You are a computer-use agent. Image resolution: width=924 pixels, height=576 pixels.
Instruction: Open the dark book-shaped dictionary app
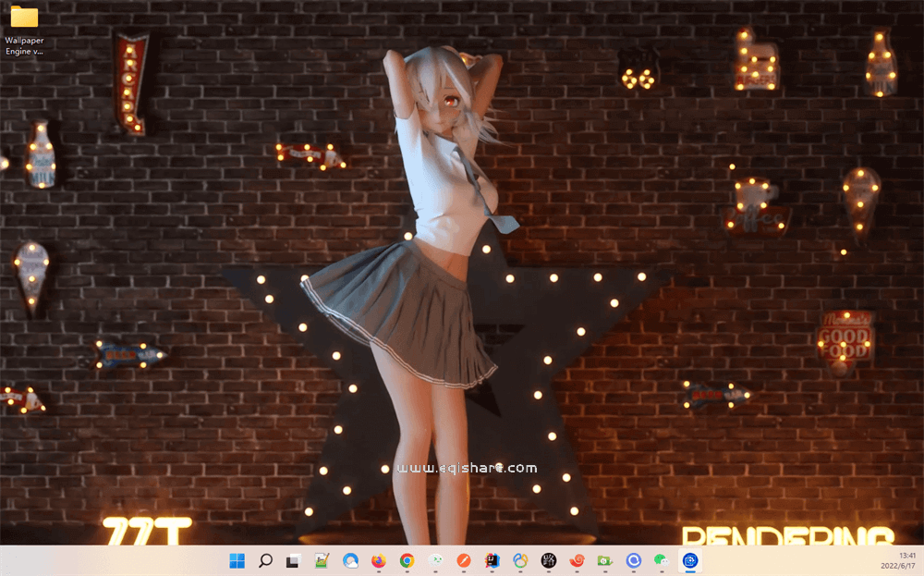pyautogui.click(x=492, y=561)
